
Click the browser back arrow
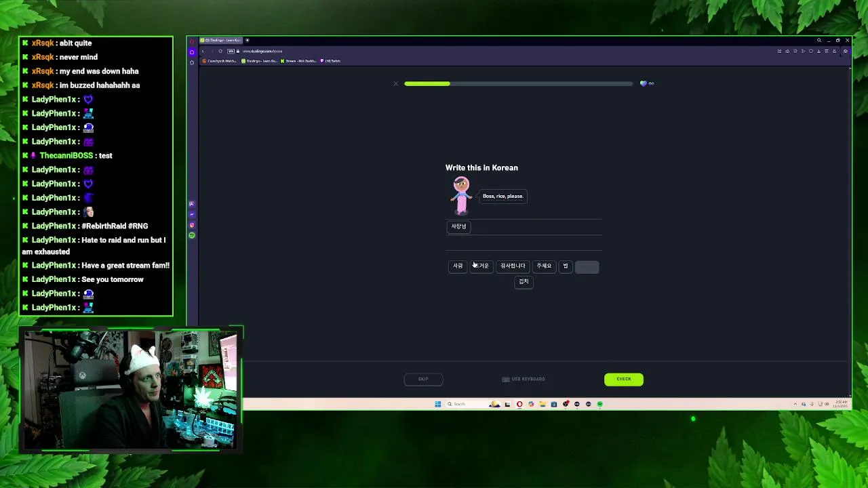point(203,52)
